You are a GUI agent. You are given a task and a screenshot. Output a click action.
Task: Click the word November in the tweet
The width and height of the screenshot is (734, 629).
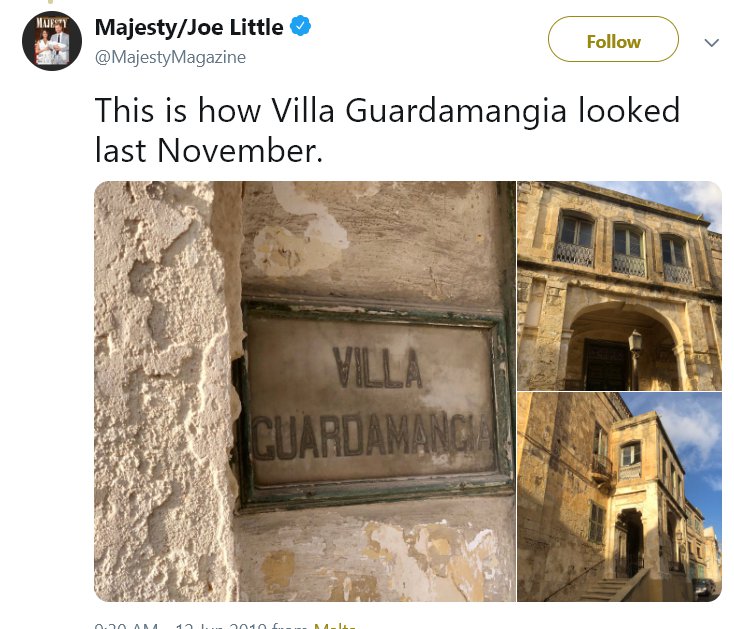point(240,151)
